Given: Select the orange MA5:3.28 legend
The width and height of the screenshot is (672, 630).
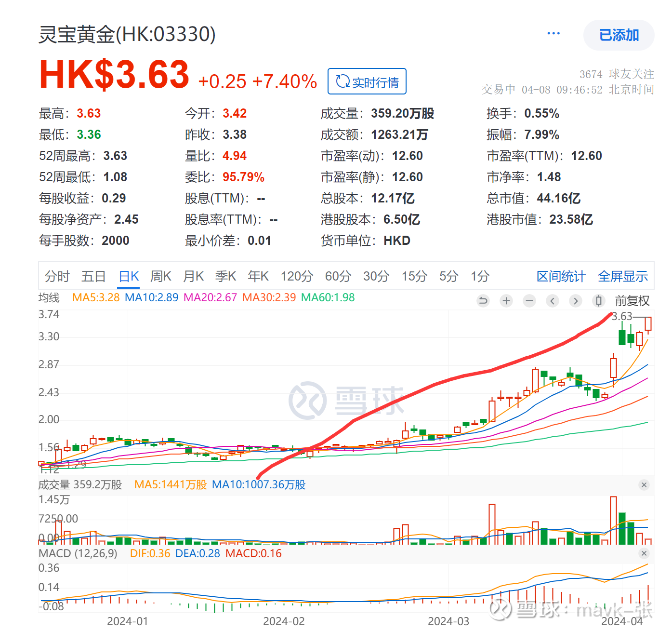Looking at the screenshot, I should (96, 297).
